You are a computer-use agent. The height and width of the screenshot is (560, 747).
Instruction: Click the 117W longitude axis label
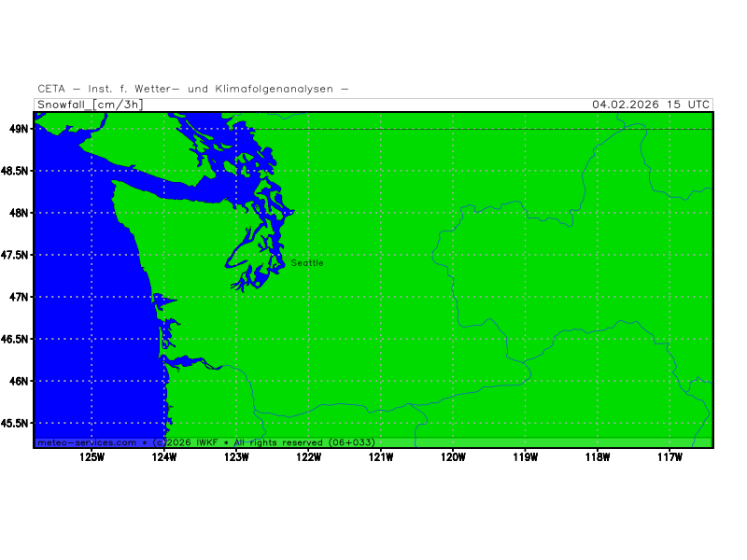pyautogui.click(x=669, y=457)
